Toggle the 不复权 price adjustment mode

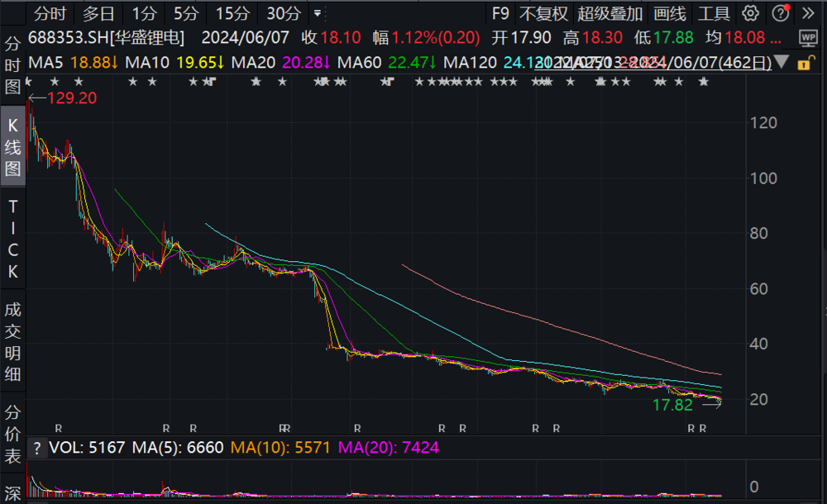click(x=543, y=13)
